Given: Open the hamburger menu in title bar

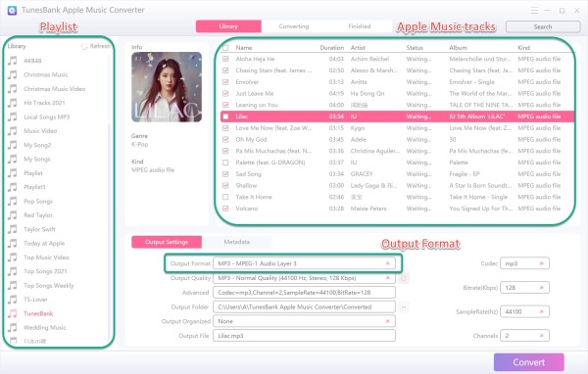Looking at the screenshot, I should tap(534, 10).
